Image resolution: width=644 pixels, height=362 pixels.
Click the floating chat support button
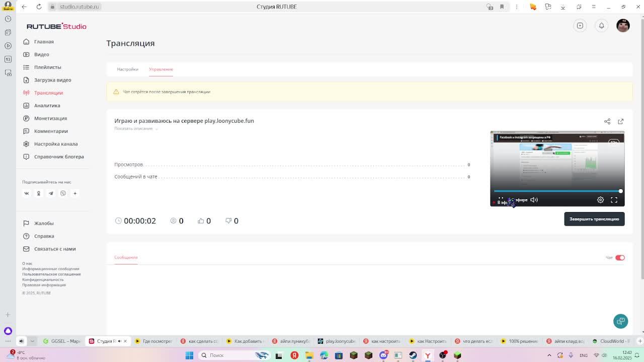pyautogui.click(x=620, y=321)
